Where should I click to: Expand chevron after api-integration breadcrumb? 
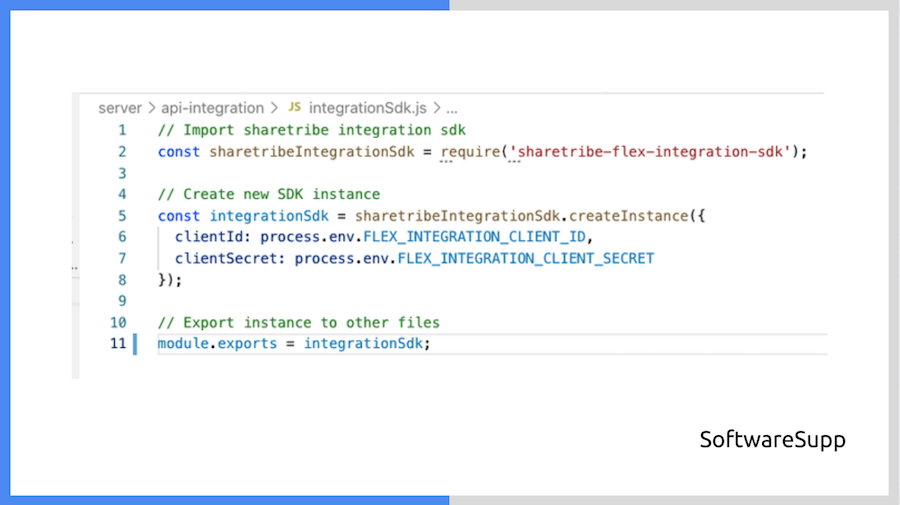(x=274, y=108)
